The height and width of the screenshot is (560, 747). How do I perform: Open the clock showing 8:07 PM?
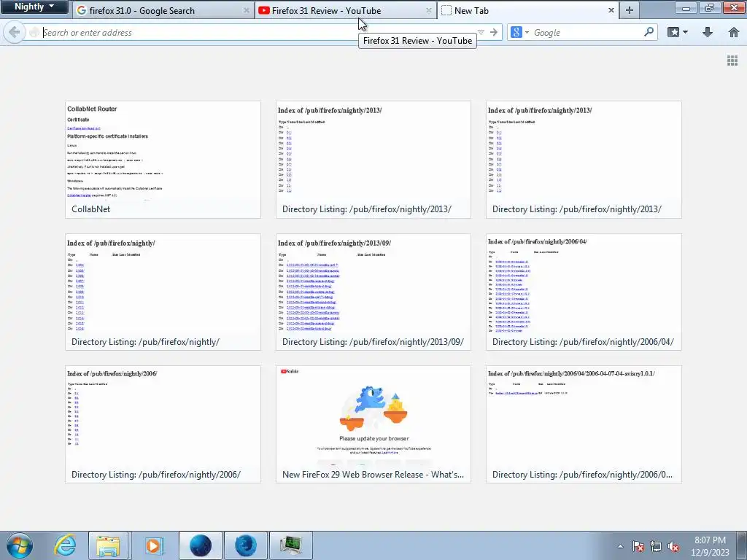tap(710, 546)
